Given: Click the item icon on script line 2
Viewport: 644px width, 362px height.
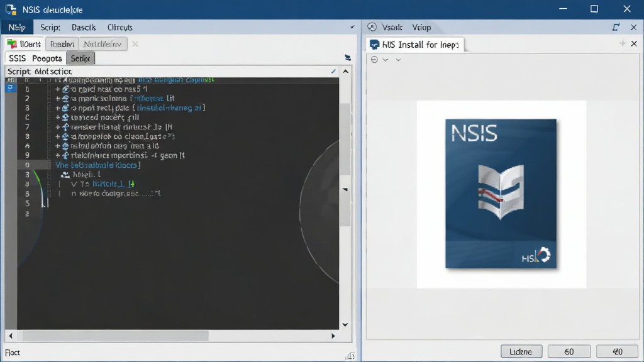Looking at the screenshot, I should pyautogui.click(x=65, y=99).
